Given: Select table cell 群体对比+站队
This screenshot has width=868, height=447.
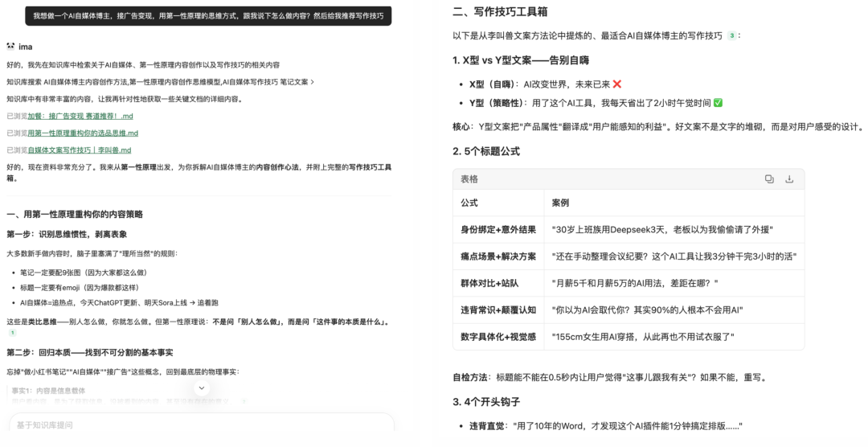Looking at the screenshot, I should pyautogui.click(x=498, y=283).
